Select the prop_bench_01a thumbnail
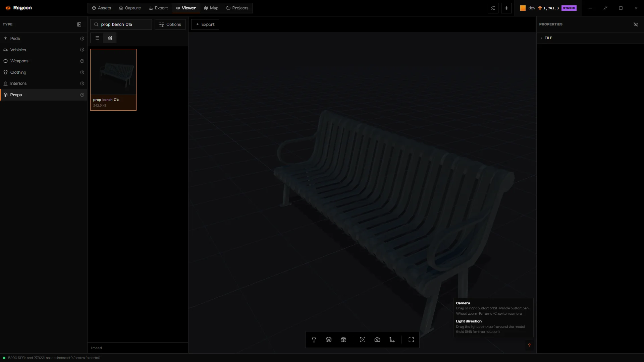This screenshot has width=644, height=362. click(x=113, y=80)
